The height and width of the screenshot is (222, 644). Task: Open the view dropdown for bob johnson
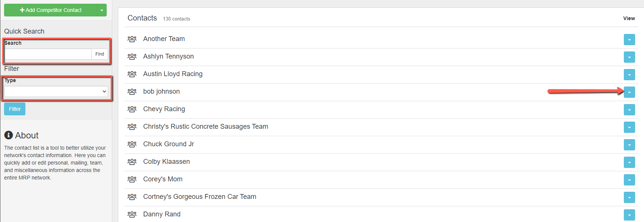629,92
